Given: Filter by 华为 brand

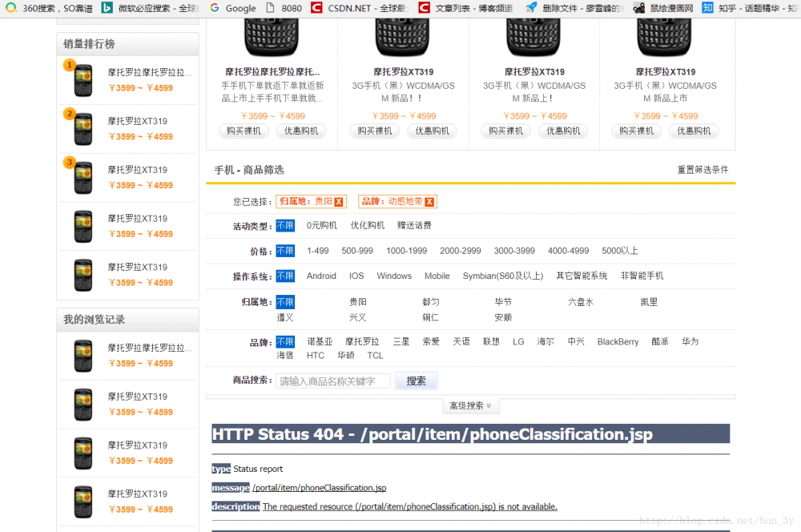Looking at the screenshot, I should point(690,342).
